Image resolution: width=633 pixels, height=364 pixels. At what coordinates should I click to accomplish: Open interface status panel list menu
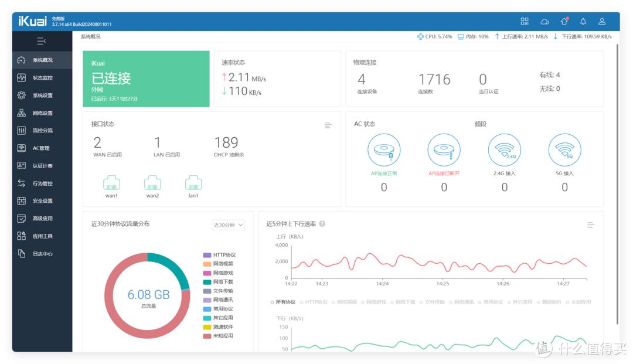click(x=328, y=125)
